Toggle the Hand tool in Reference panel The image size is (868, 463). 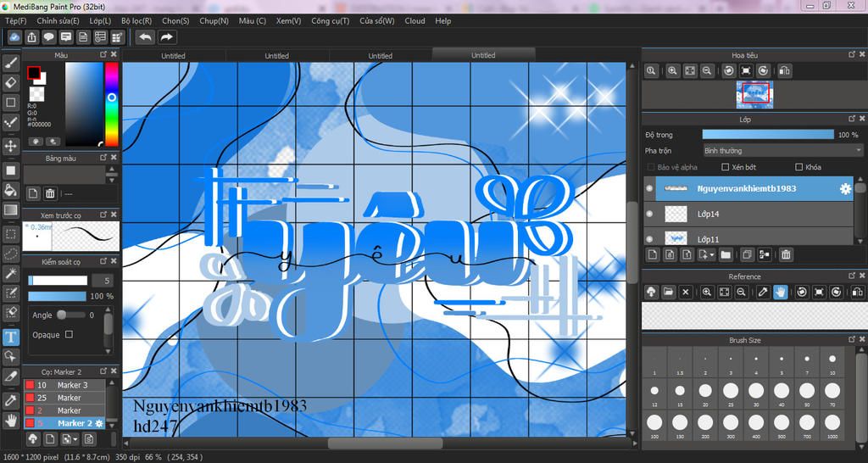pos(780,292)
